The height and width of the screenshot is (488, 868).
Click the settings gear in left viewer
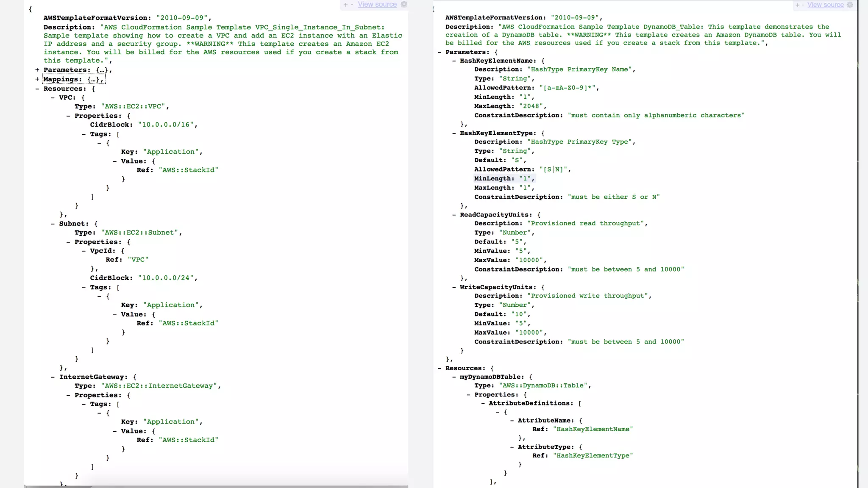pos(404,4)
